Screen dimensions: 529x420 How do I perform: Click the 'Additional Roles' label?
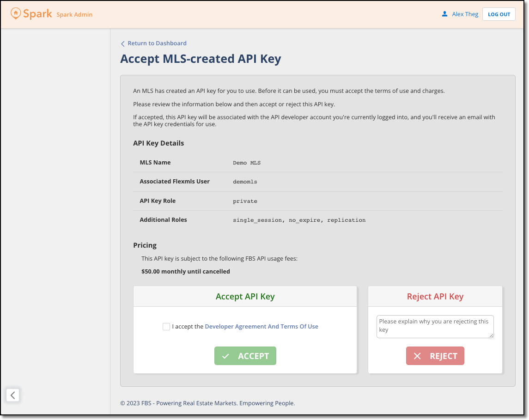click(163, 220)
